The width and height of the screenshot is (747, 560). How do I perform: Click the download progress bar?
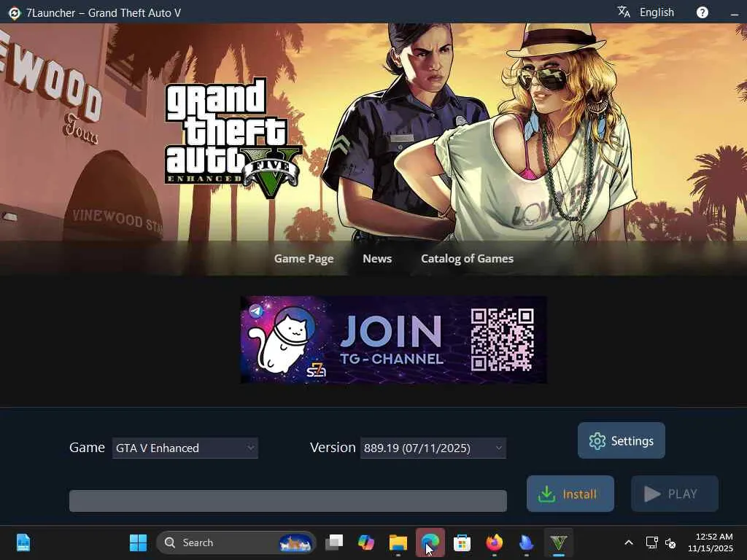click(287, 501)
